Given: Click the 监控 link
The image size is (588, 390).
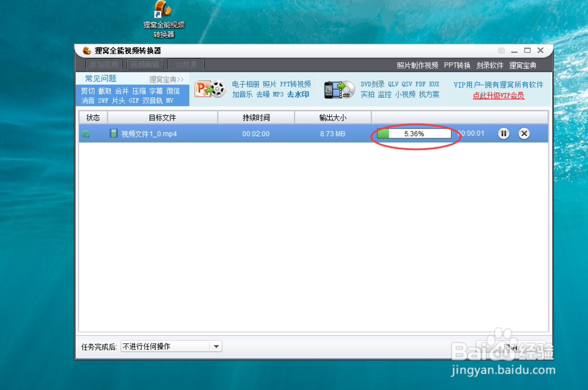Looking at the screenshot, I should 385,94.
